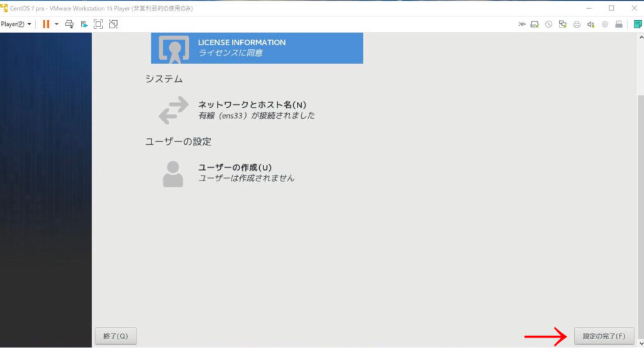Click the システム section heading
The width and height of the screenshot is (644, 348).
point(164,79)
